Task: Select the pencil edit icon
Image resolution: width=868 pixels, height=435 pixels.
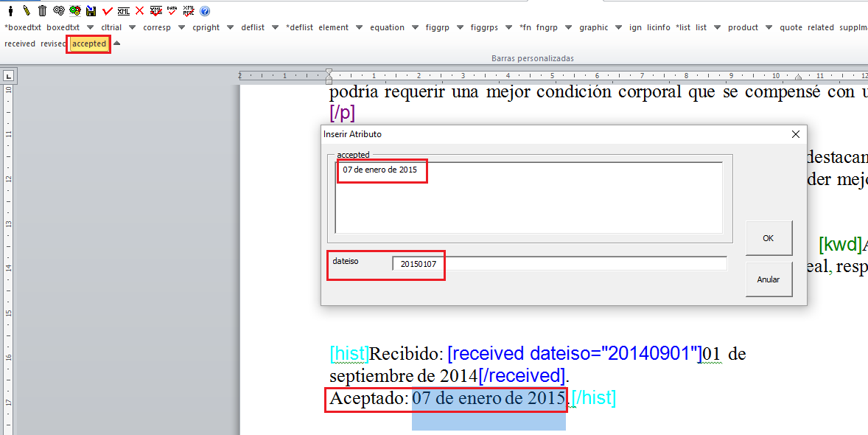Action: 26,11
